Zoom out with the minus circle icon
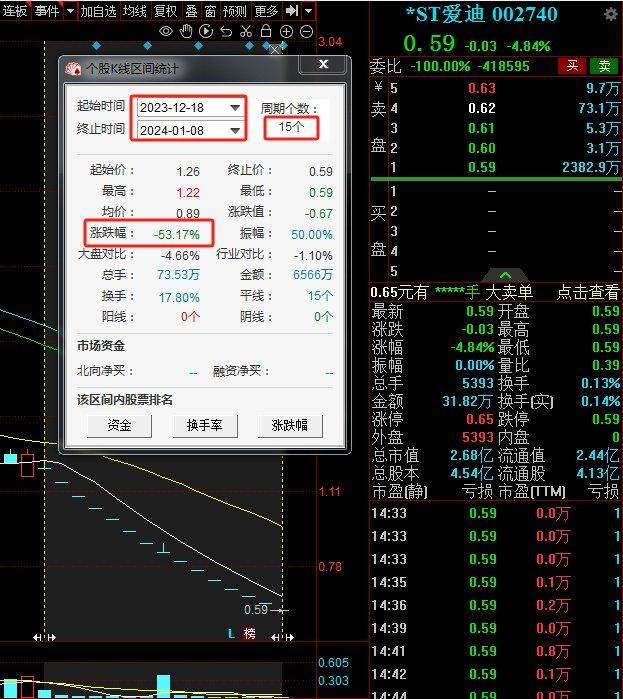 pos(307,32)
